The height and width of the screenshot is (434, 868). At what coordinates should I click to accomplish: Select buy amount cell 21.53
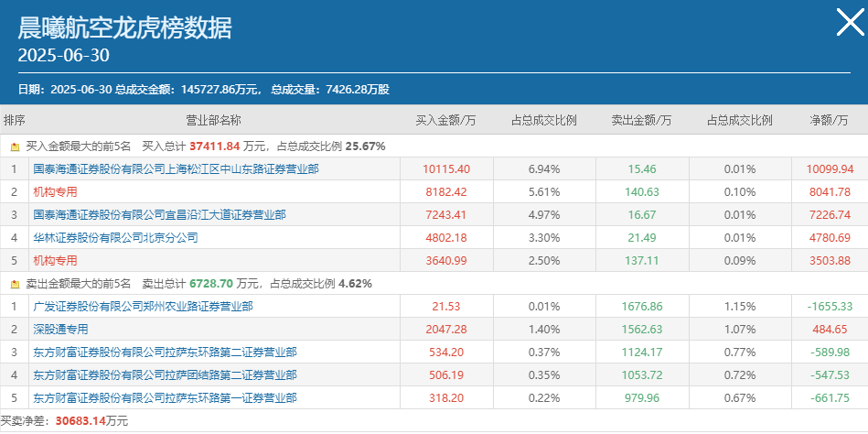pyautogui.click(x=446, y=306)
